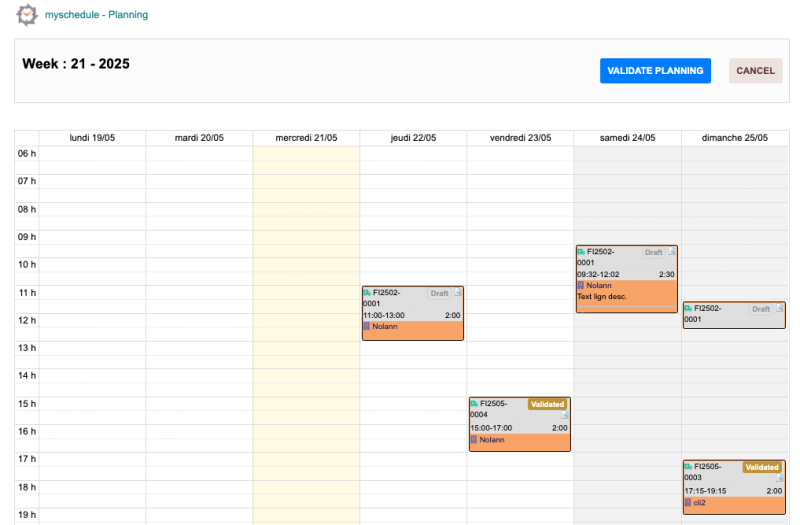The image size is (800, 525).
Task: Click document icon on Saturday's FI2502-0001 event
Action: point(672,252)
